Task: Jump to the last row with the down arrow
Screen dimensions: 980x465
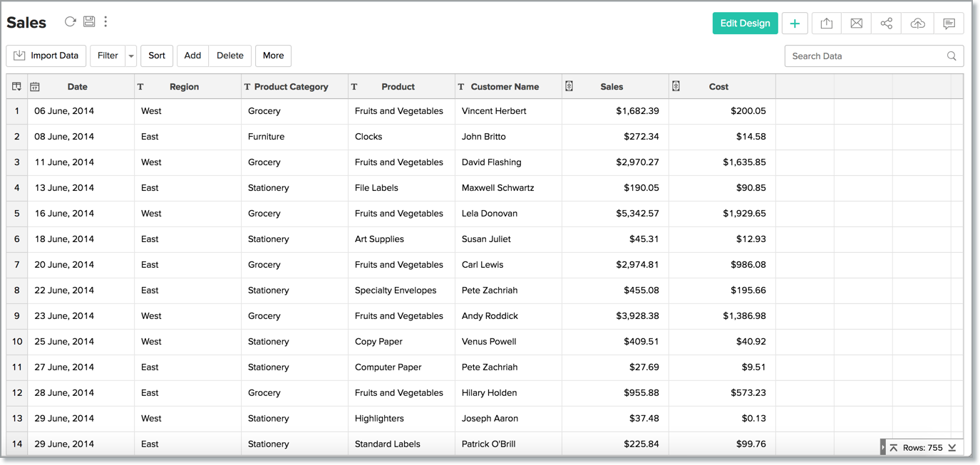Action: 951,448
